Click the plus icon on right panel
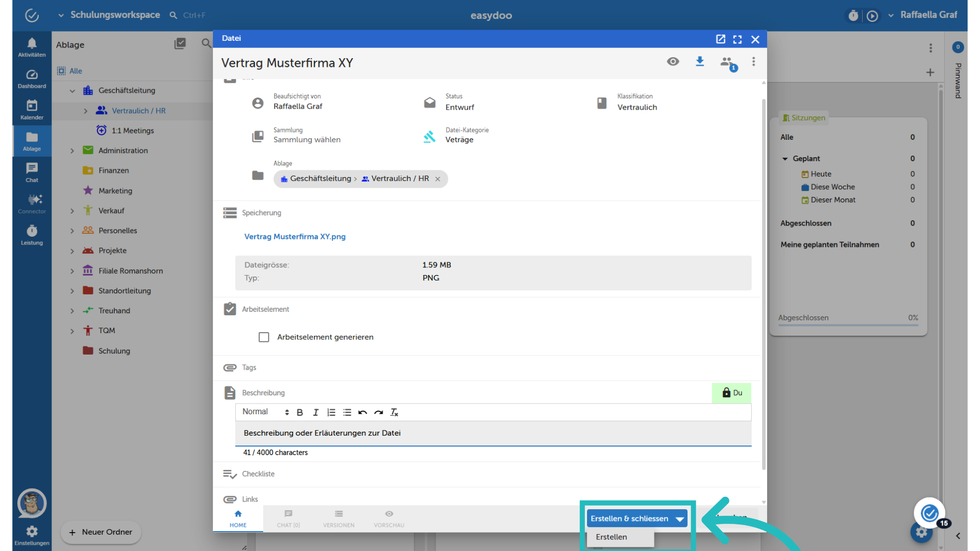980x551 pixels. pyautogui.click(x=930, y=72)
